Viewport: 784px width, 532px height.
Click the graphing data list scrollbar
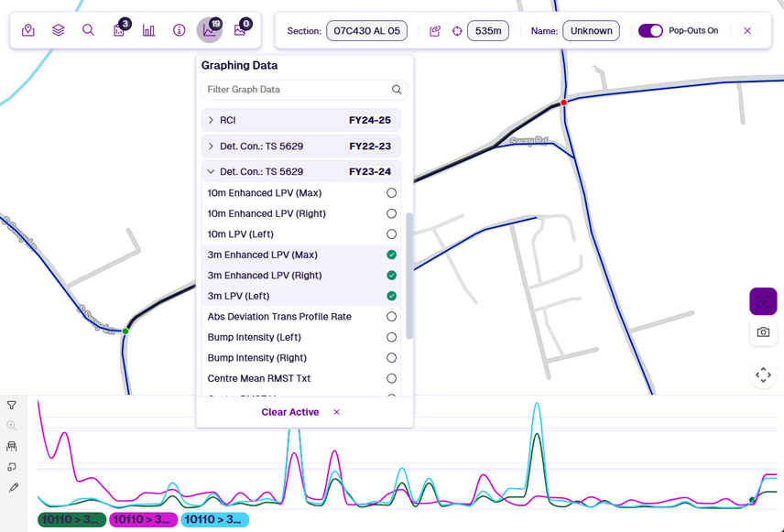pyautogui.click(x=409, y=276)
